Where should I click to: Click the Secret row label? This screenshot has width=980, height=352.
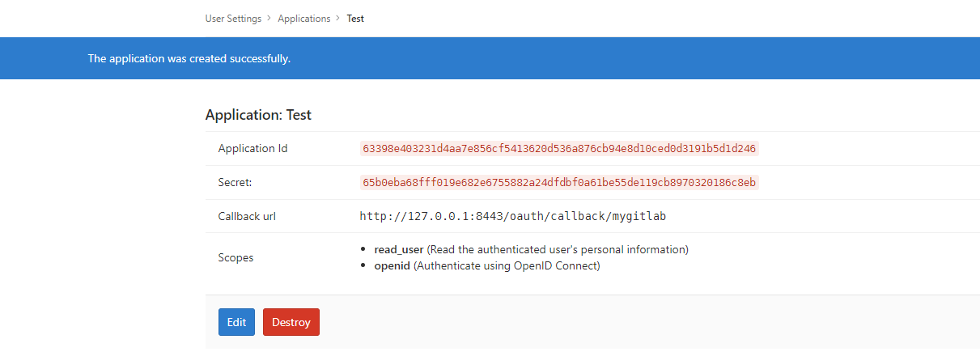click(235, 183)
